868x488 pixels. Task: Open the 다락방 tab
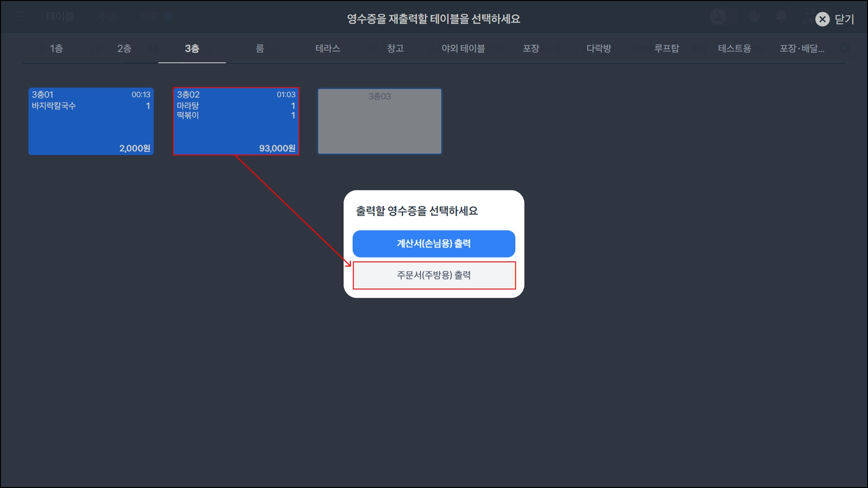tap(599, 48)
